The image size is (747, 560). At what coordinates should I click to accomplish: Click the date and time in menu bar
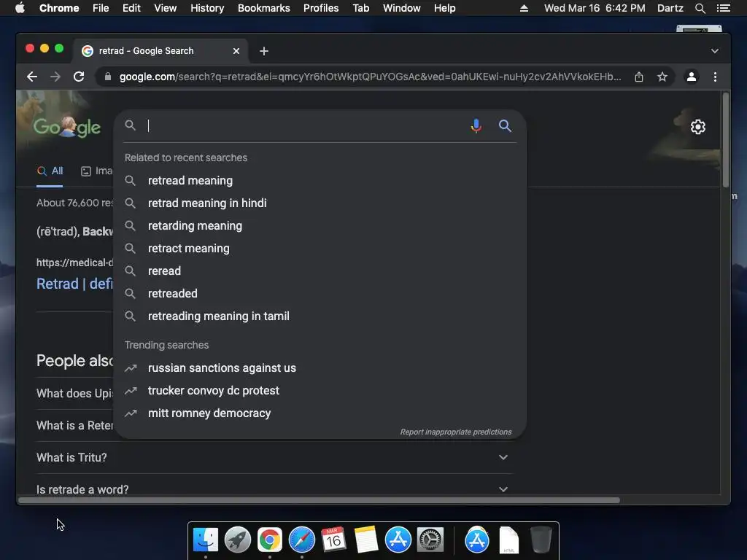pos(595,8)
